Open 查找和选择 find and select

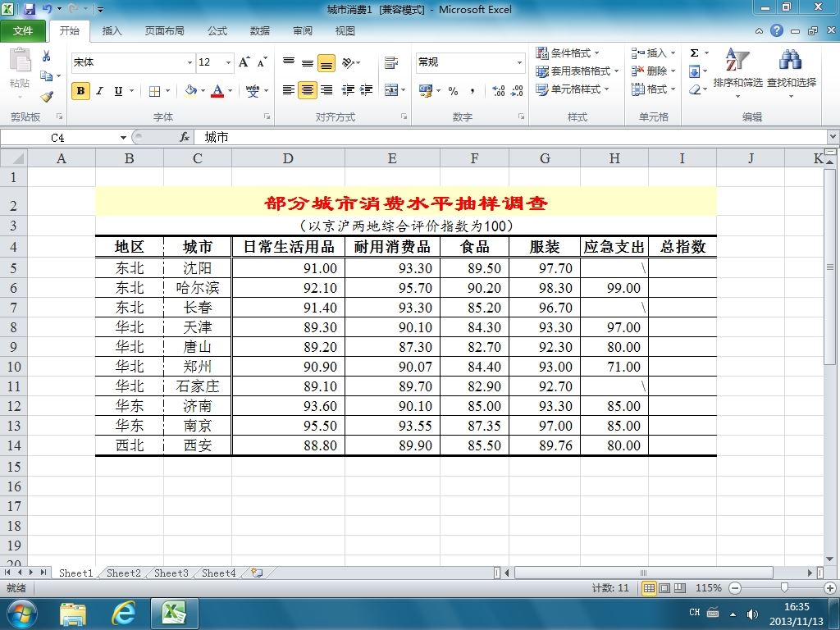tap(792, 72)
